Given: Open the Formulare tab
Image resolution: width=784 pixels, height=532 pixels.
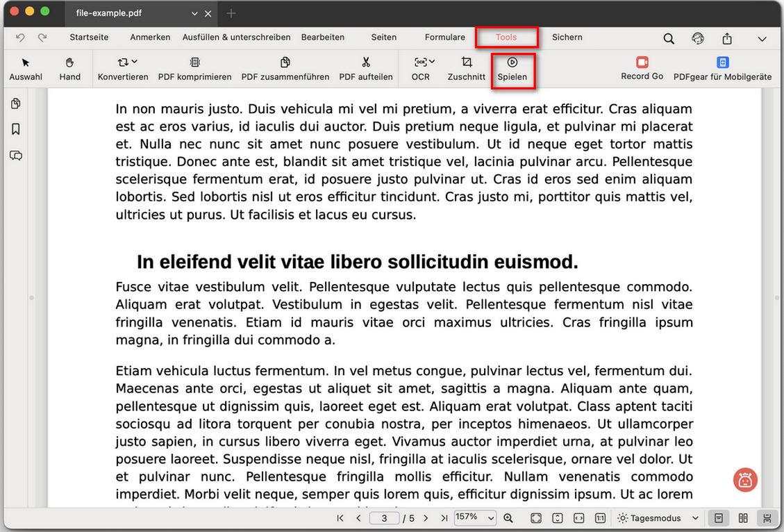Looking at the screenshot, I should click(x=444, y=38).
